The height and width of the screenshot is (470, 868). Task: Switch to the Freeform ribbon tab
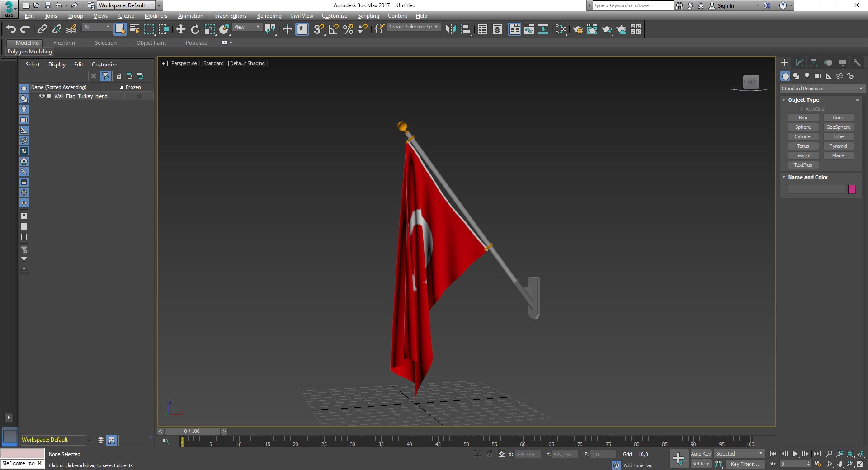coord(64,43)
